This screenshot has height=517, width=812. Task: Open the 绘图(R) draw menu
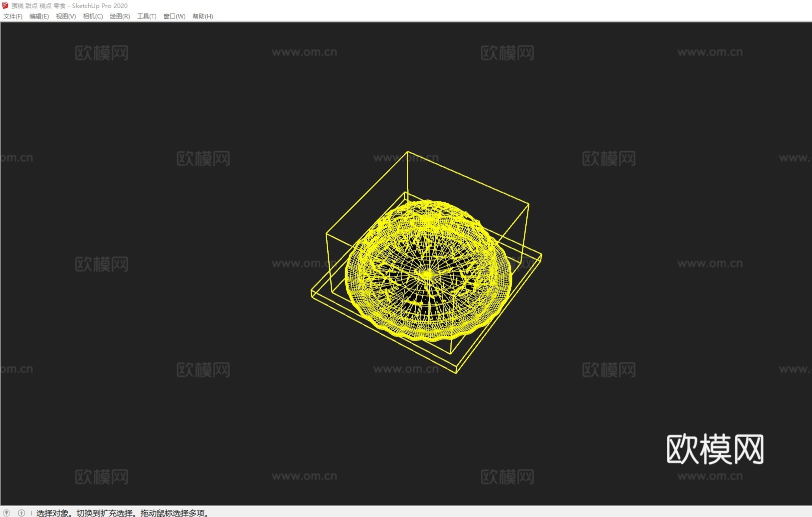pos(120,16)
